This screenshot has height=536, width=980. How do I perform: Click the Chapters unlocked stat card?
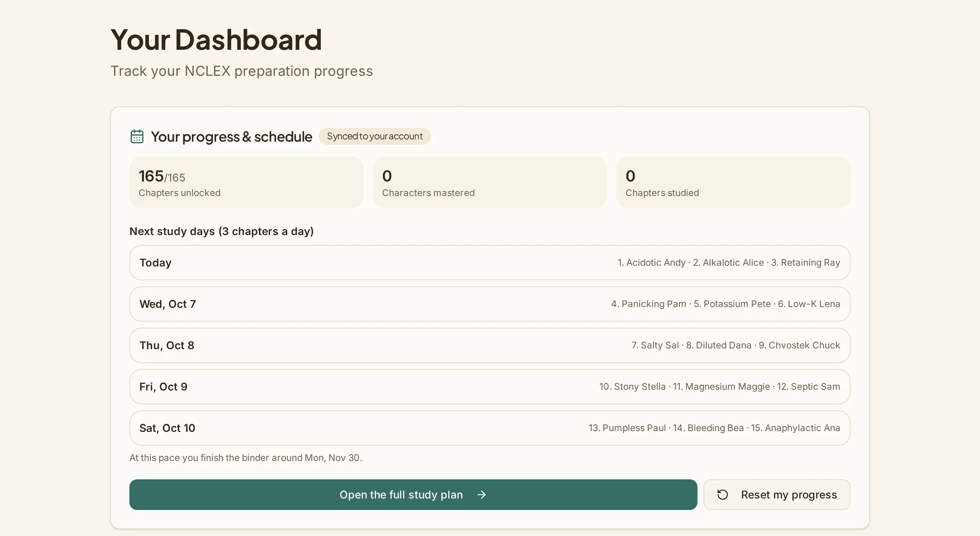coord(246,182)
